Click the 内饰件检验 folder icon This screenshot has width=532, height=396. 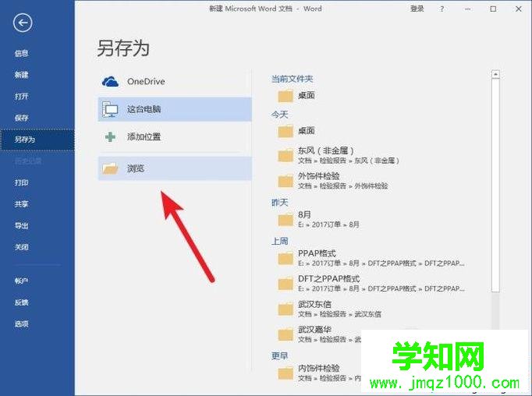[x=286, y=373]
